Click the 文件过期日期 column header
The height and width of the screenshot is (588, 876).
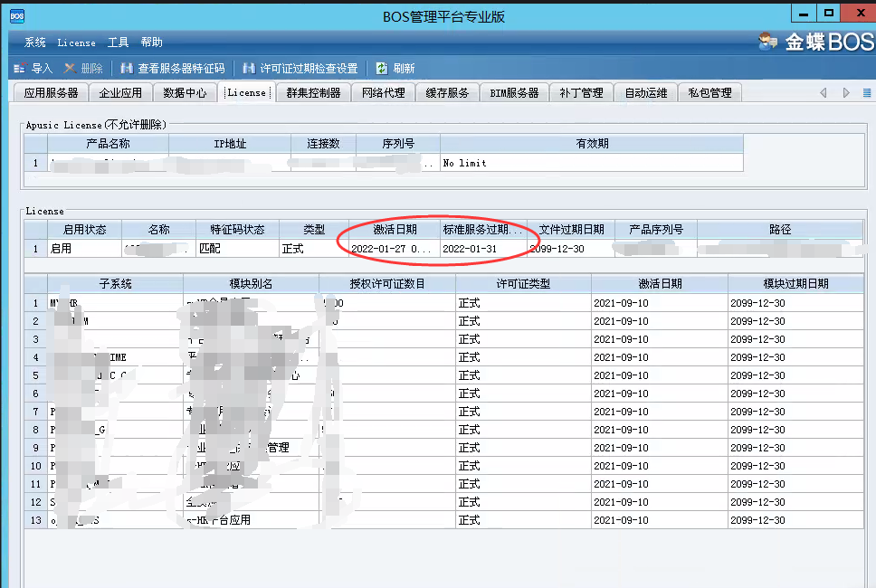(571, 230)
